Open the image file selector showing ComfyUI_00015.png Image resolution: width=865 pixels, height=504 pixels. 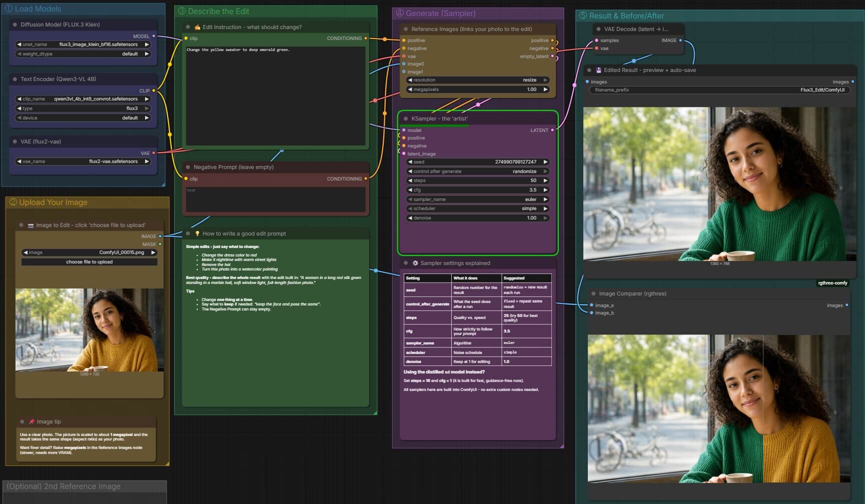[x=90, y=252]
